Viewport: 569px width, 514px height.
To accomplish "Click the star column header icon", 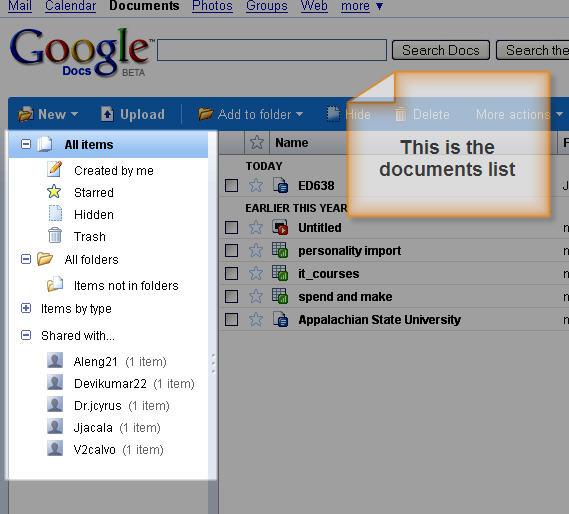I will 257,142.
